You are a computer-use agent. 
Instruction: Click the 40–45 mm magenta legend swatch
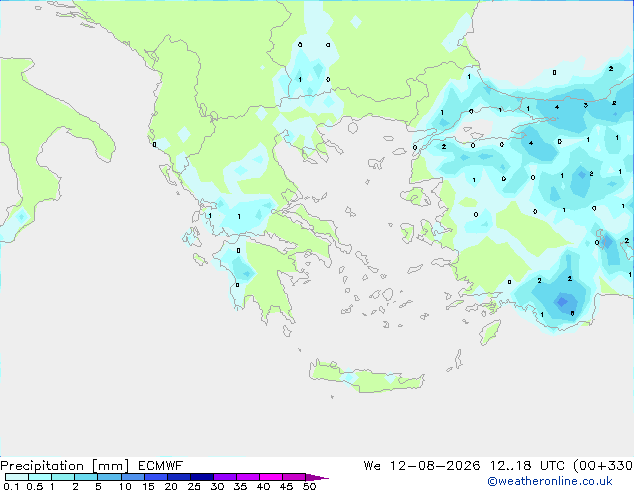click(271, 477)
